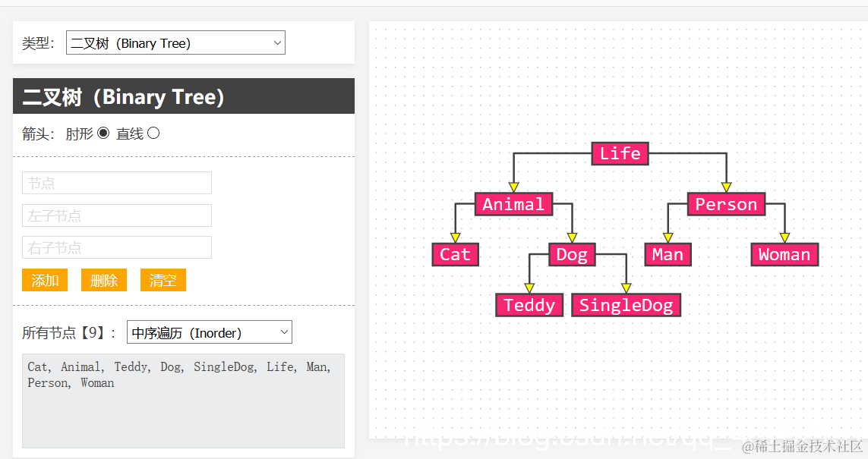This screenshot has height=459, width=868.
Task: Select the Animal tree node
Action: click(x=513, y=204)
